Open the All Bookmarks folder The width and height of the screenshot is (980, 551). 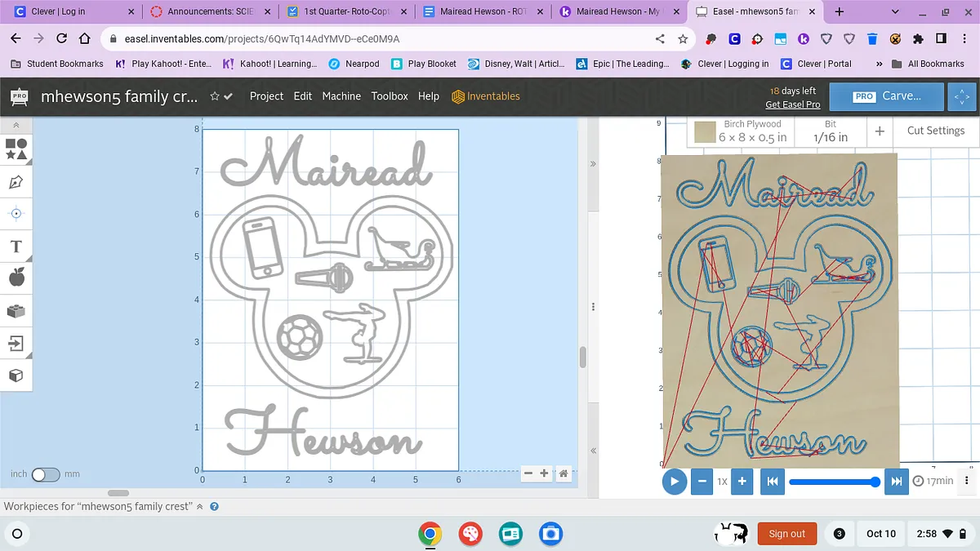pyautogui.click(x=928, y=64)
